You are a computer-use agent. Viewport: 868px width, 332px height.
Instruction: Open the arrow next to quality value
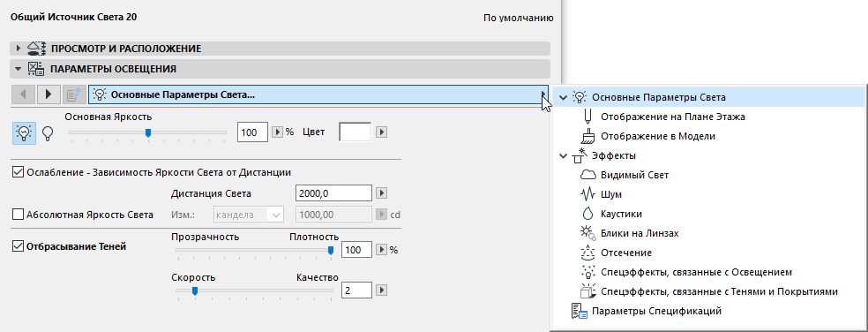click(381, 290)
